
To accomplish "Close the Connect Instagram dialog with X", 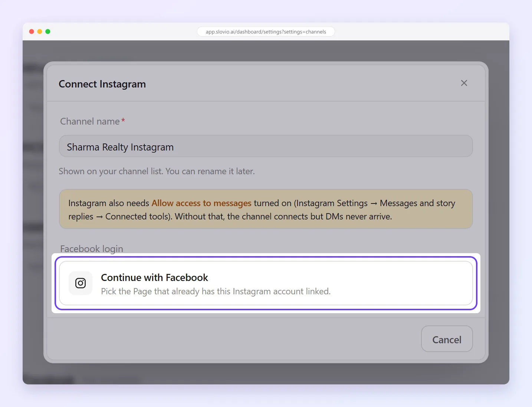I will tap(464, 83).
